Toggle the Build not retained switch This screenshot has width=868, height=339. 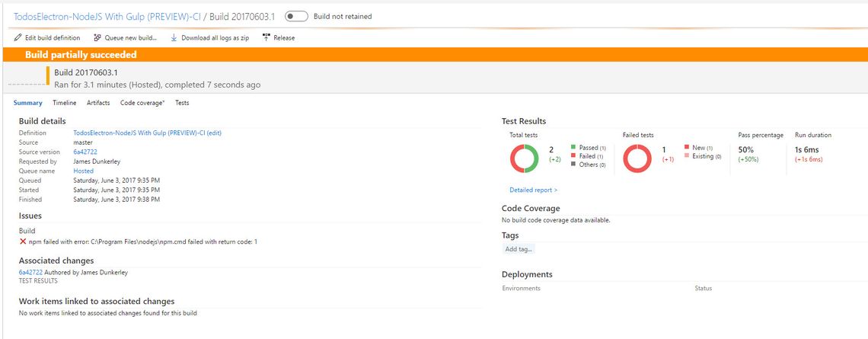(x=296, y=17)
